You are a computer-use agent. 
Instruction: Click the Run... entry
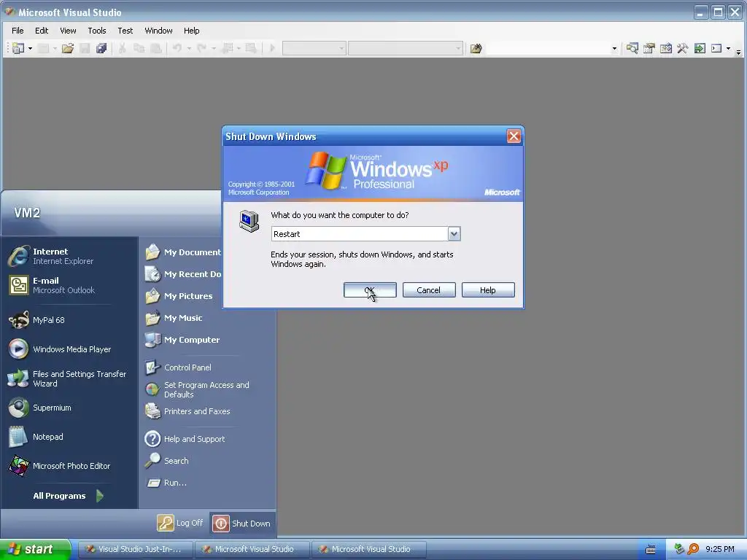pos(175,483)
